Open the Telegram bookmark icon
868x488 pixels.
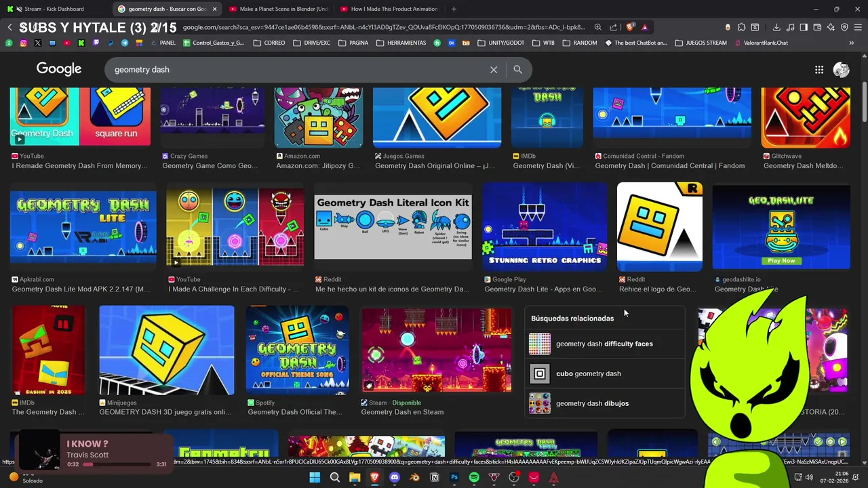tap(125, 43)
